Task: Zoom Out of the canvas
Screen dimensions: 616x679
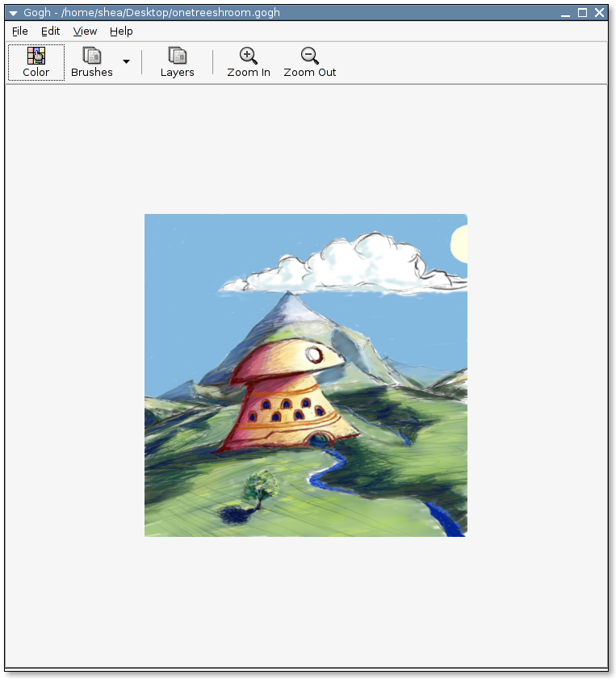Action: [x=309, y=62]
